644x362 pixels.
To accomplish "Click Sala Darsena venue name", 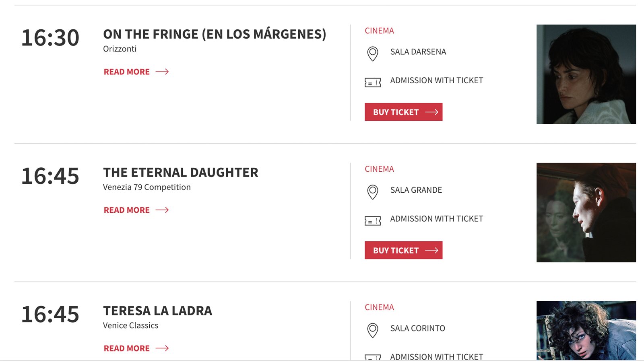I will tap(418, 52).
